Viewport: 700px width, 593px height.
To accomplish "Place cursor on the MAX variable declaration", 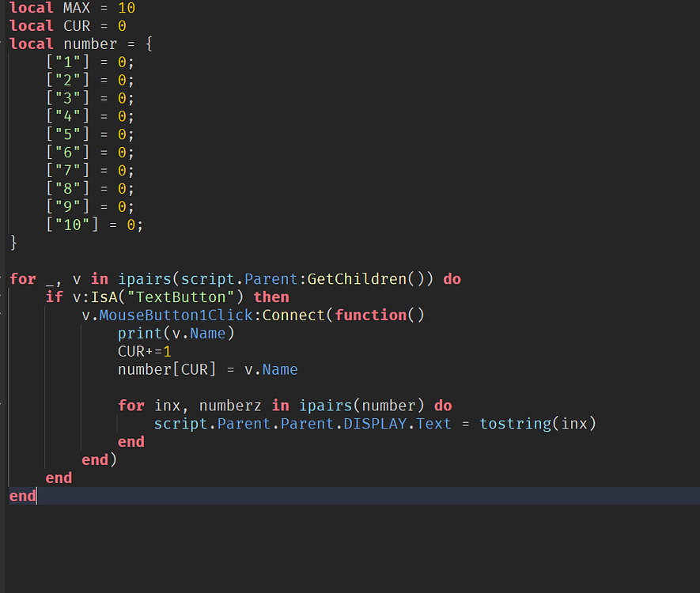I will click(x=76, y=8).
